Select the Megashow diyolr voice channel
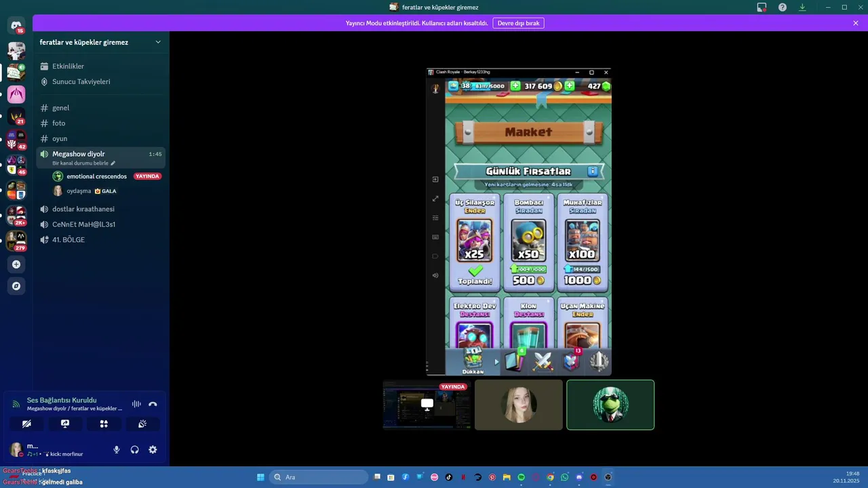 click(100, 158)
